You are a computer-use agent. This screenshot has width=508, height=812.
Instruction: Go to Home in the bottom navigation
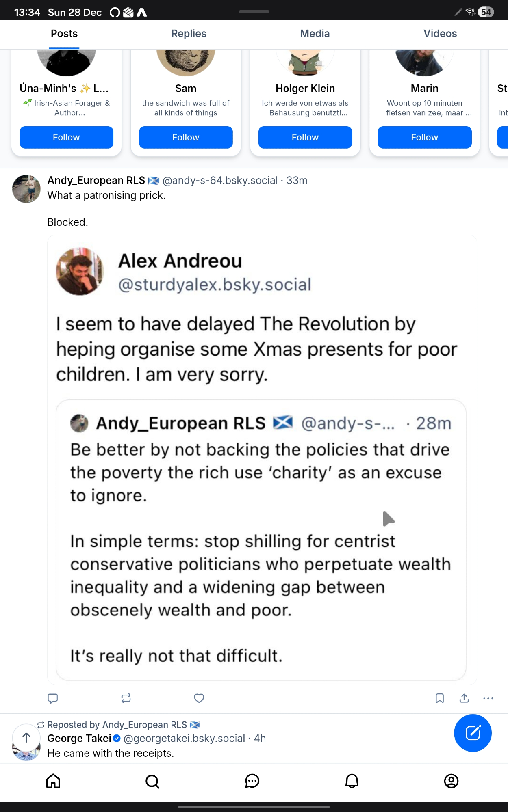53,781
